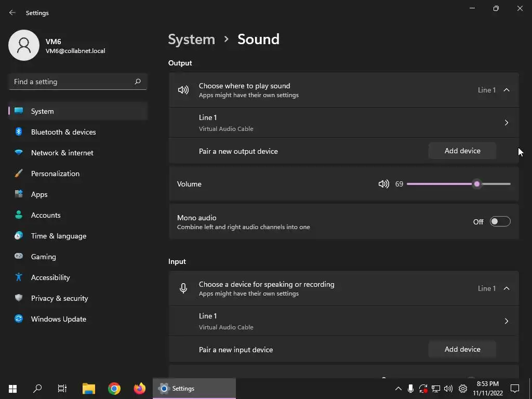Mute output using the Volume speaker icon
532x399 pixels.
click(383, 184)
